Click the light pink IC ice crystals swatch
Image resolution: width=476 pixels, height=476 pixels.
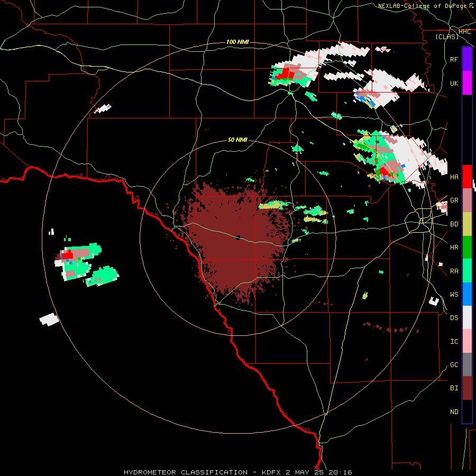pyautogui.click(x=467, y=341)
